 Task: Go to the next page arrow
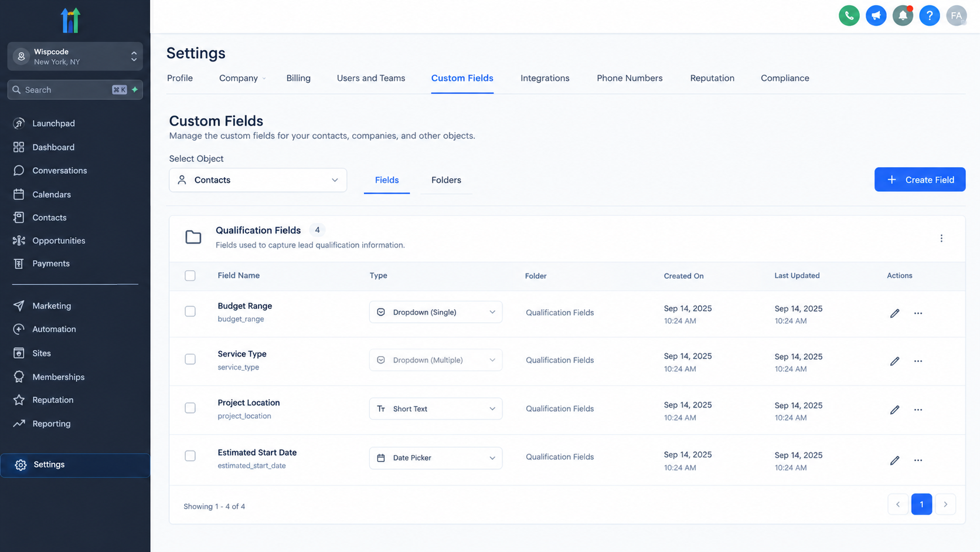(945, 504)
